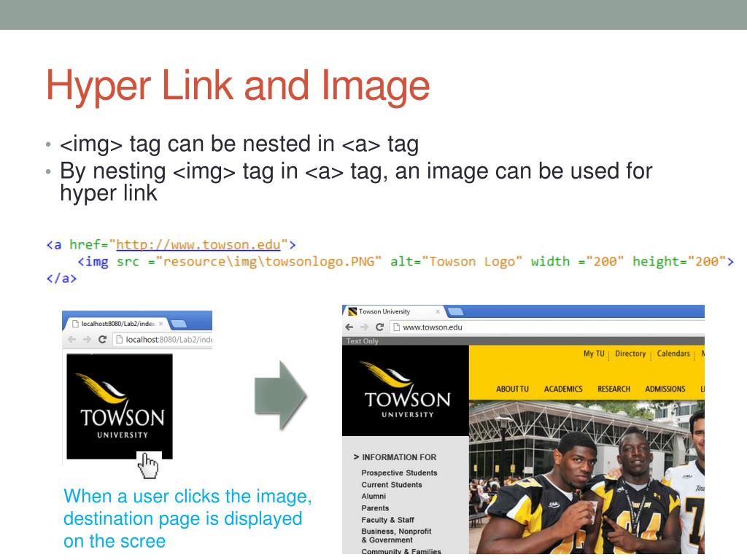The width and height of the screenshot is (747, 560).
Task: Open the Parents link
Action: 375,508
